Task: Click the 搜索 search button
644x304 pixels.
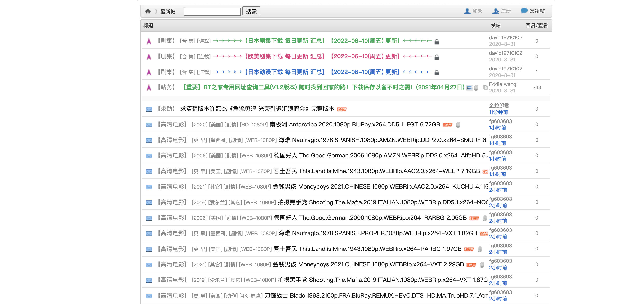Action: pyautogui.click(x=251, y=11)
